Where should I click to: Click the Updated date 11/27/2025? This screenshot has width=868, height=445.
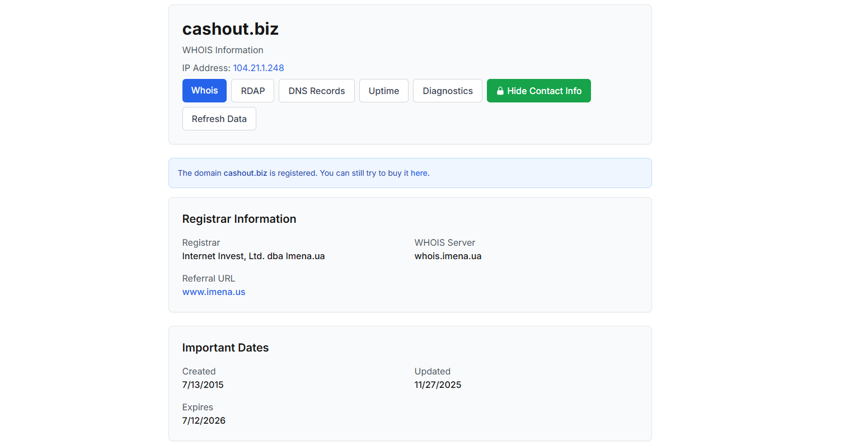click(438, 385)
